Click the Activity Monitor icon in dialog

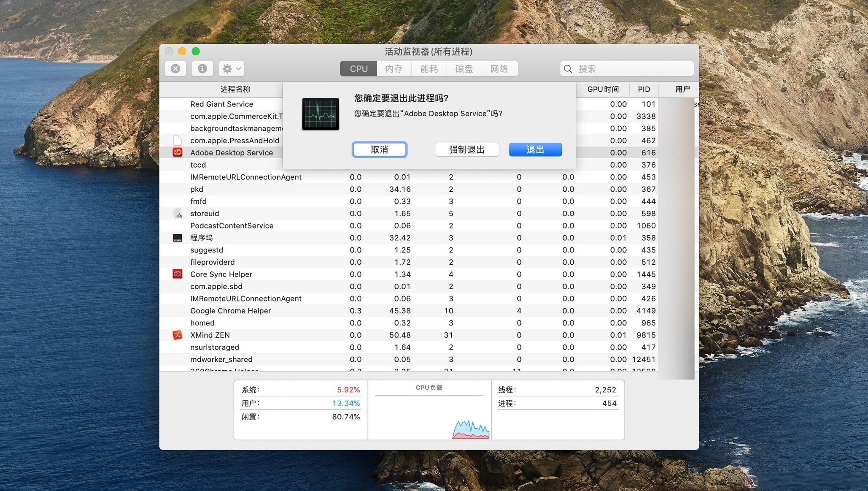320,114
